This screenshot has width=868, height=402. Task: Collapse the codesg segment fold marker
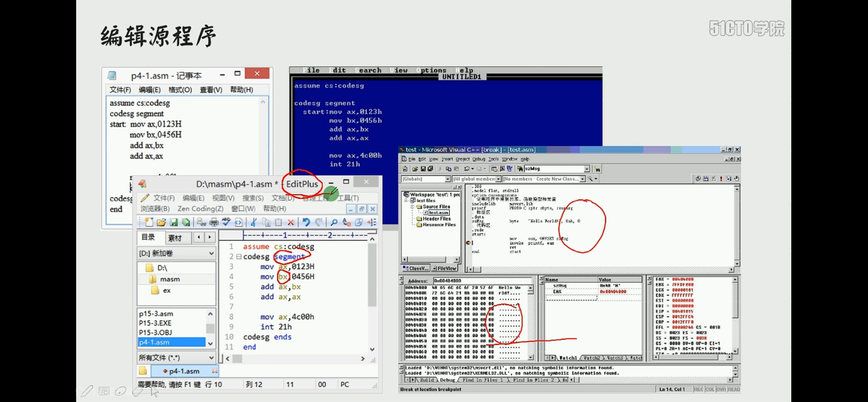tap(239, 257)
